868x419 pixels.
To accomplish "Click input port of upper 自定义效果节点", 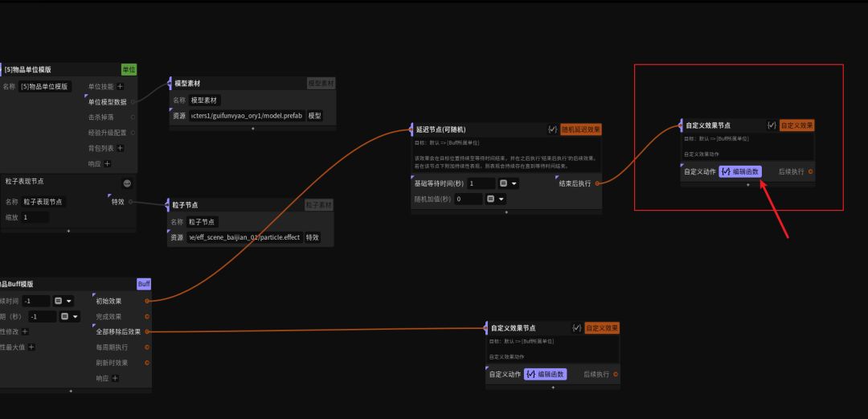I will 681,125.
